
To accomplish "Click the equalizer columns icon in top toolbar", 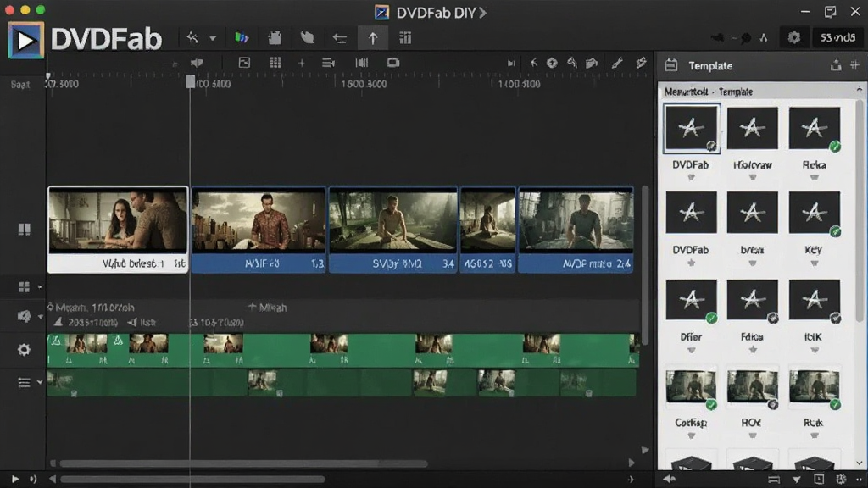I will [x=405, y=37].
